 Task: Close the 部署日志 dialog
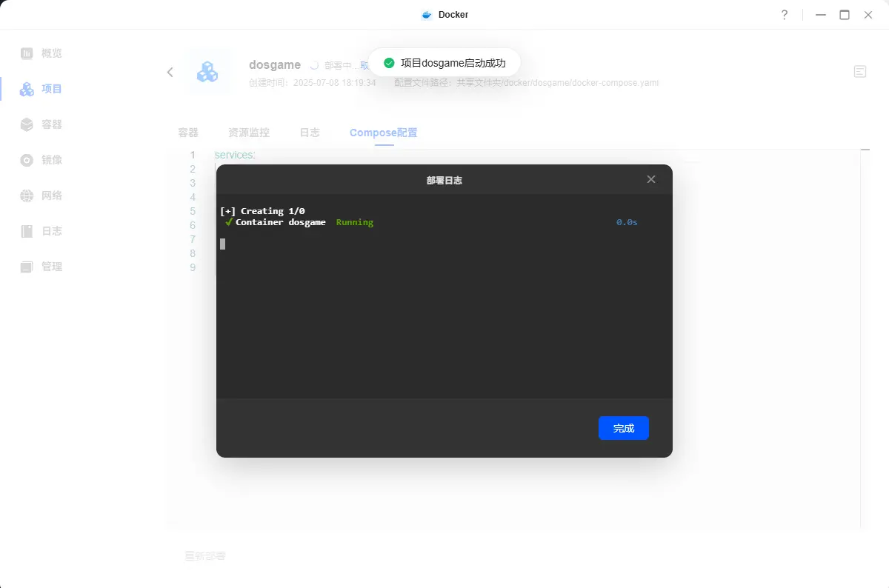point(651,179)
